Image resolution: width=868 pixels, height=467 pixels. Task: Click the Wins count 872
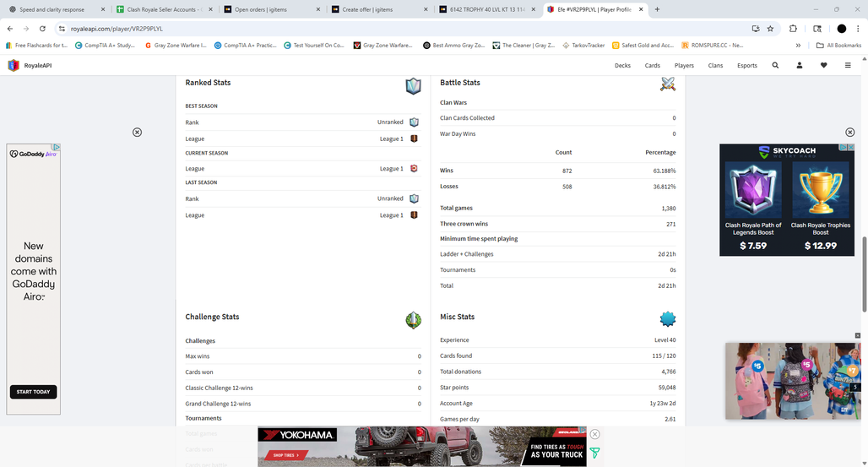pos(567,171)
